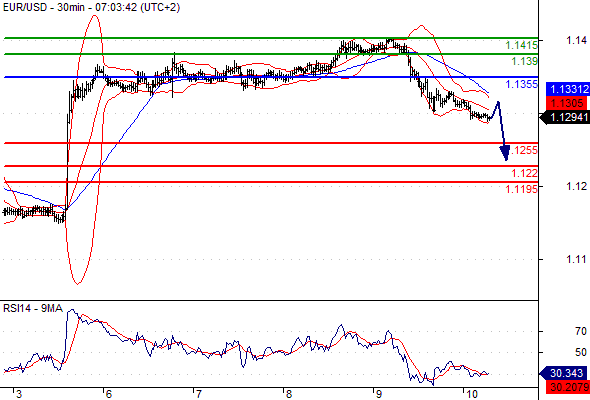Select the 1.122 support level label
Screen dimensions: 590x400
coord(524,173)
